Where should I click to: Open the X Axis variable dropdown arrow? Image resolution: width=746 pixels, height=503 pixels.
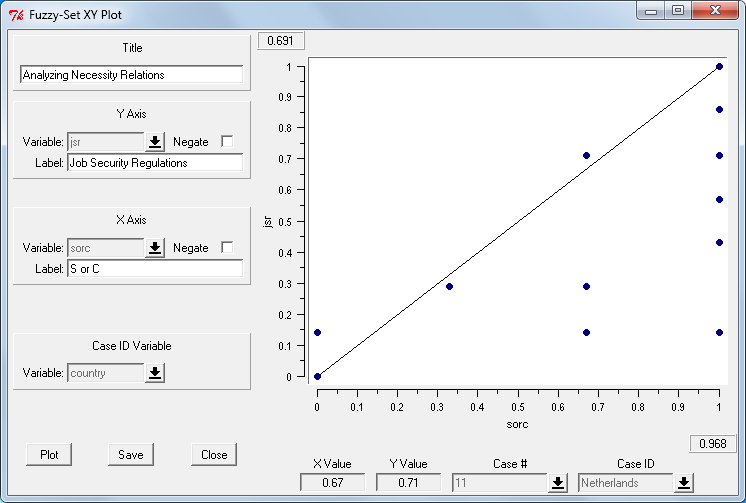pyautogui.click(x=155, y=248)
